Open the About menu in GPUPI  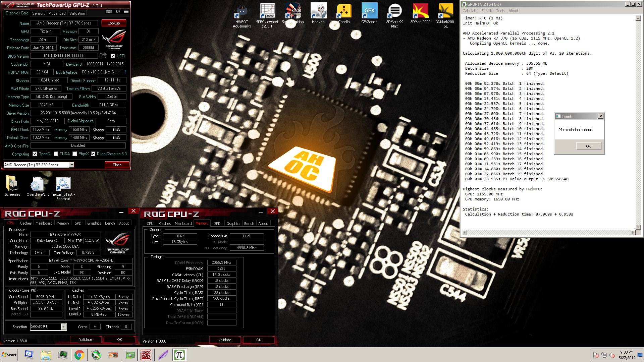(513, 11)
